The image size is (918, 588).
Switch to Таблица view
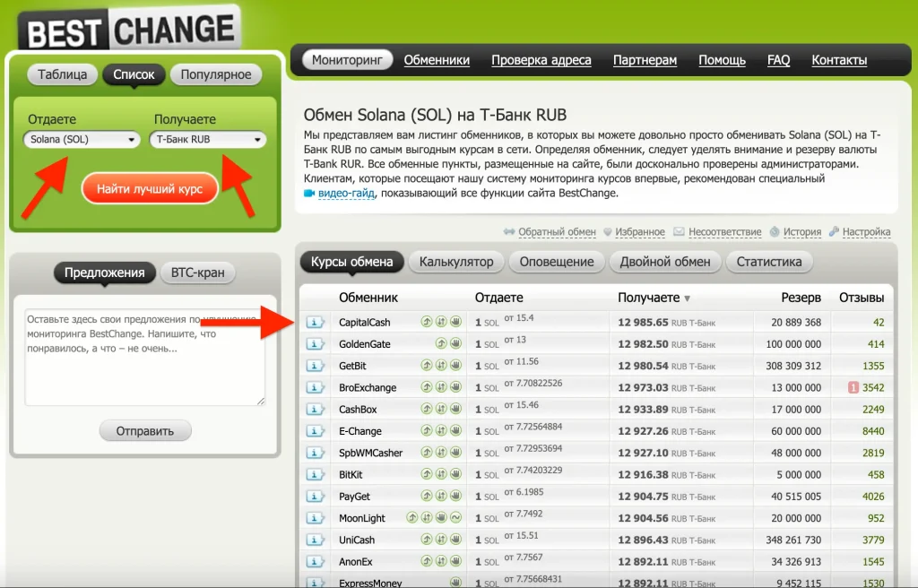tap(62, 74)
